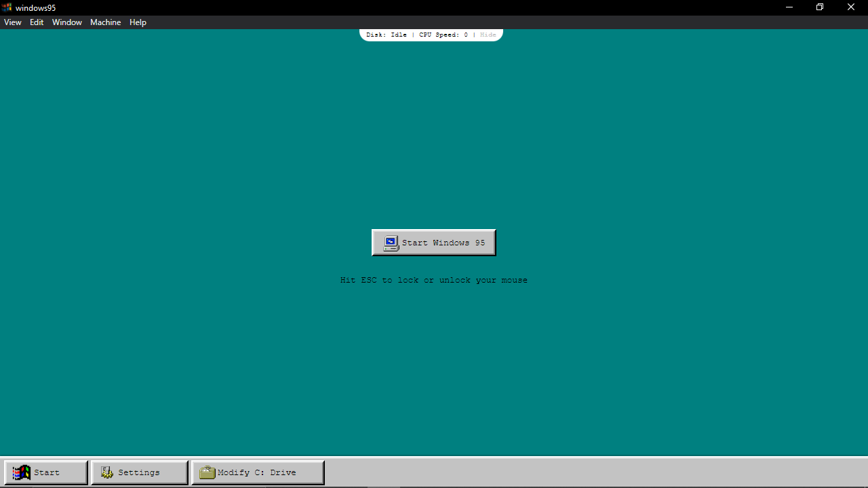The image size is (868, 488).
Task: Restore down the windows95 window
Action: tap(820, 7)
